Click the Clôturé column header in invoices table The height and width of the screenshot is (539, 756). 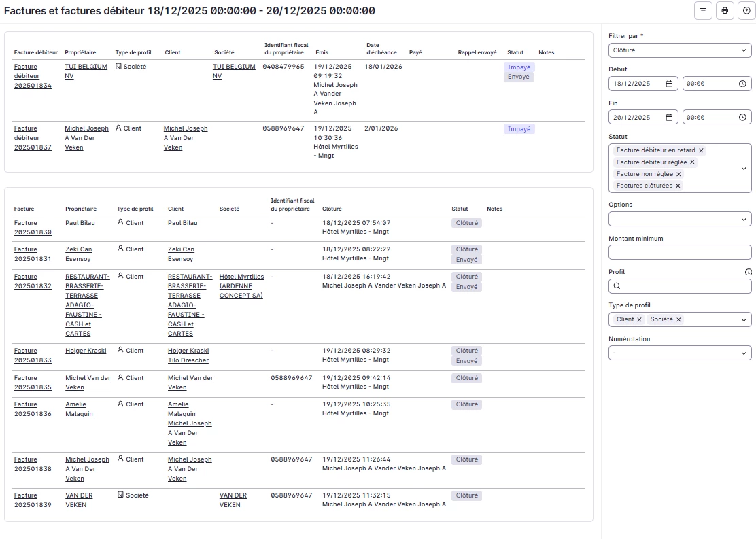coord(332,209)
